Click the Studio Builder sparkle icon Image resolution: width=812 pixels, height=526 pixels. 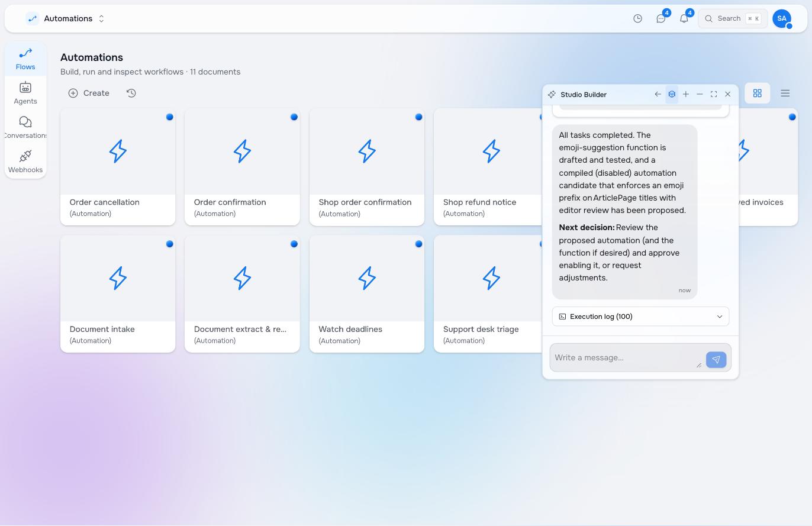pyautogui.click(x=552, y=94)
